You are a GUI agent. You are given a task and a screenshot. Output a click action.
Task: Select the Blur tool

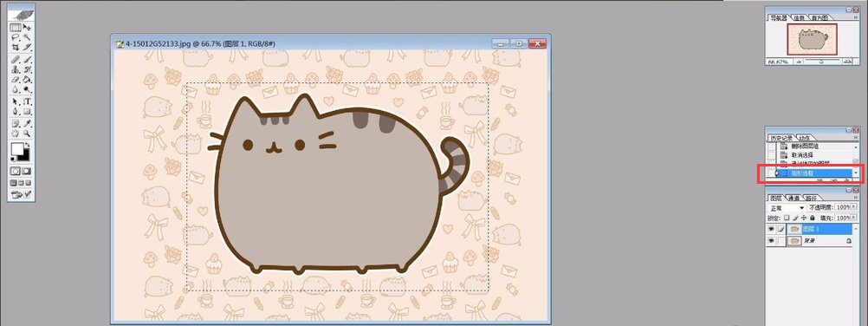coord(16,89)
